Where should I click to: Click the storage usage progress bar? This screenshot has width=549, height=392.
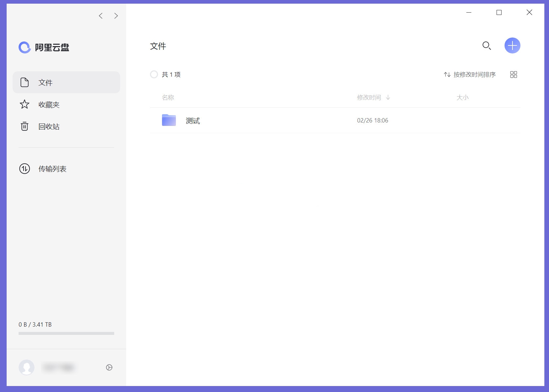[66, 333]
